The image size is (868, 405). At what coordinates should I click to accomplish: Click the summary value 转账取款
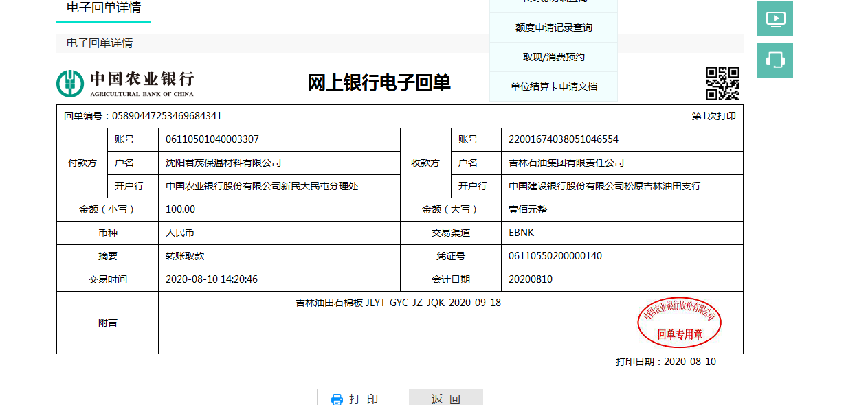[x=185, y=256]
